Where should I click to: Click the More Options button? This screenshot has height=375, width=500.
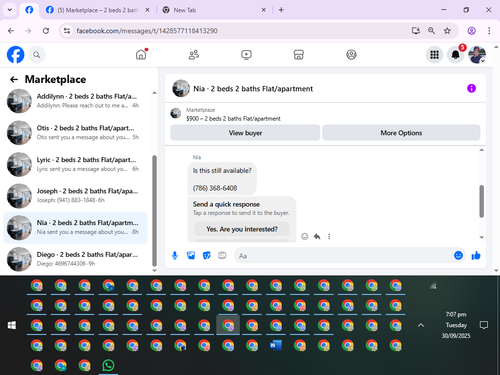click(x=401, y=133)
